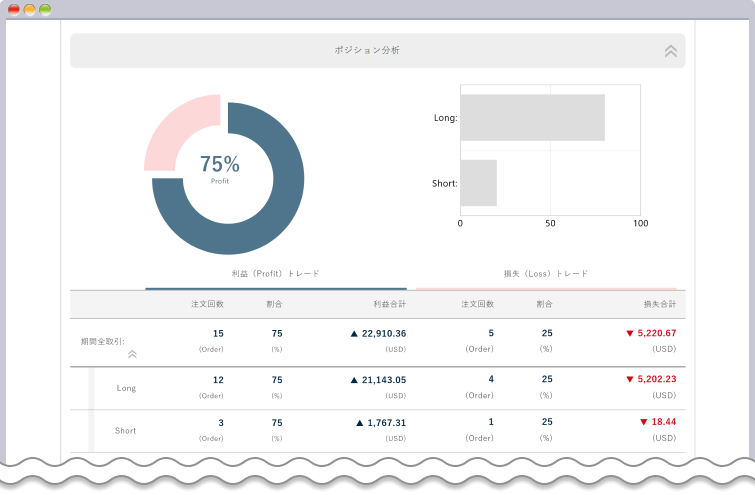Click the red down arrow beside 5,220.67
Viewport: 755px width, 495px height.
[629, 333]
